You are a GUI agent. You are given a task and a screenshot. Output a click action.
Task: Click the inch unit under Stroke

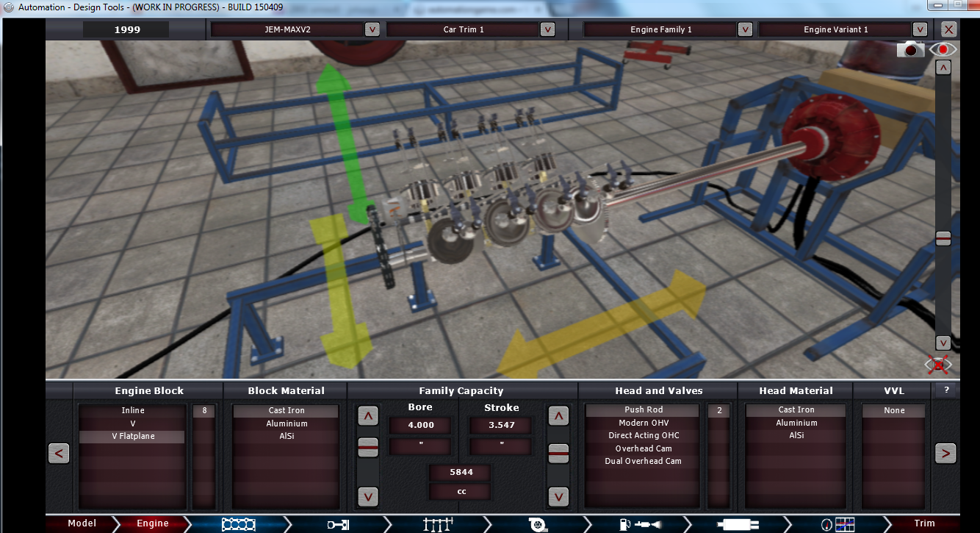click(x=501, y=446)
